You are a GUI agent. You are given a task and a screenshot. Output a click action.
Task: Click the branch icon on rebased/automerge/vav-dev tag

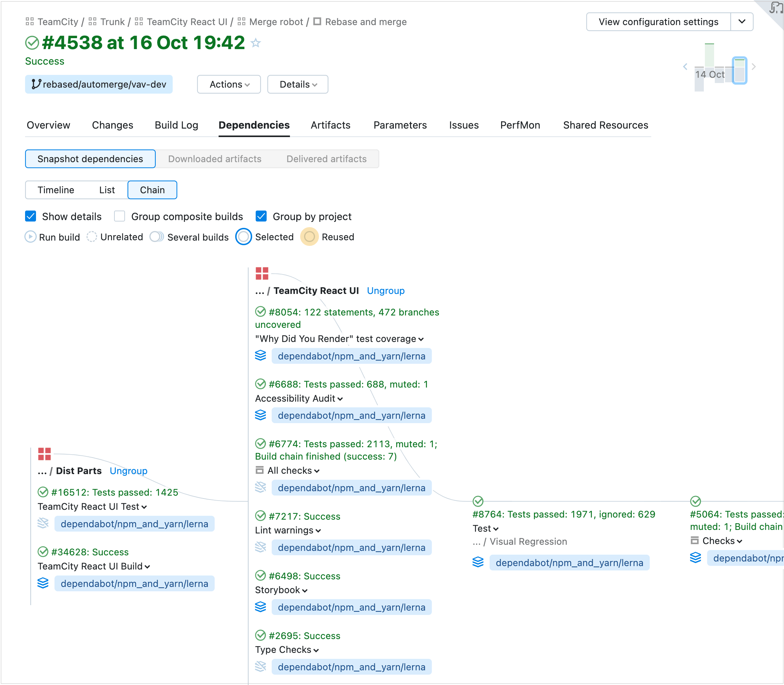[x=36, y=84]
